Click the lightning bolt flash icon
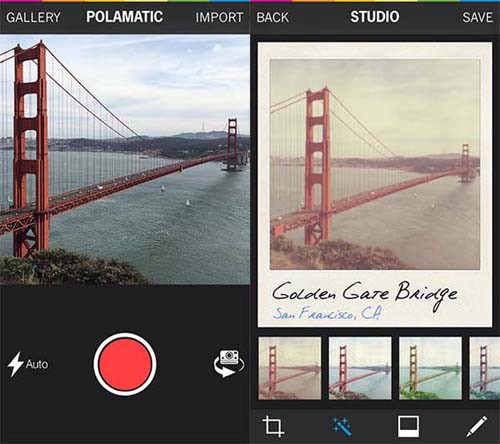The height and width of the screenshot is (444, 500). click(x=16, y=364)
